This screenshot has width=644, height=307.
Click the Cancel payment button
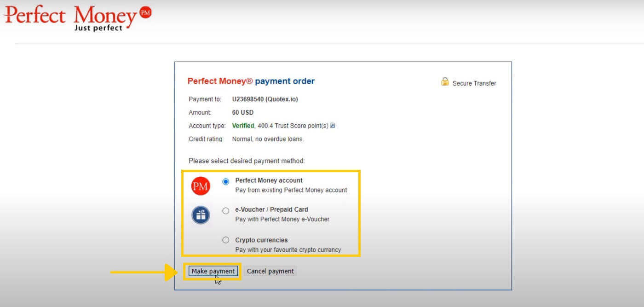[270, 271]
